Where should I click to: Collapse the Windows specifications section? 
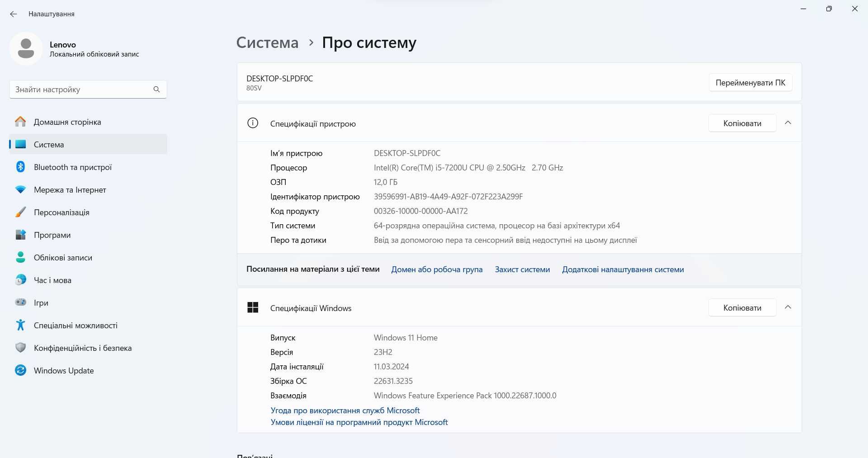tap(788, 307)
